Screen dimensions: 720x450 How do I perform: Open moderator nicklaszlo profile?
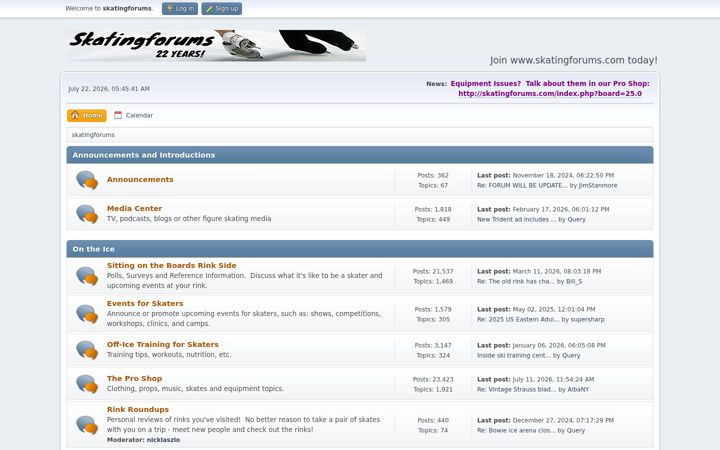(163, 440)
